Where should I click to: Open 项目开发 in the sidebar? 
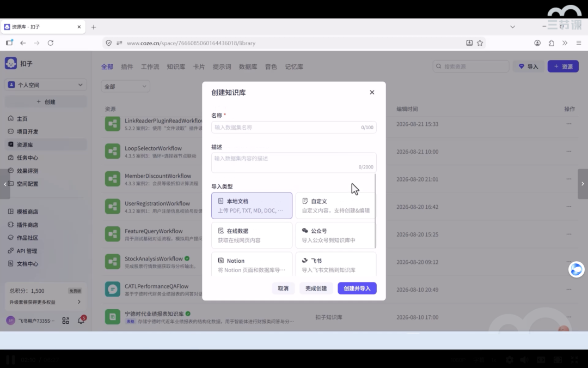pyautogui.click(x=45, y=131)
